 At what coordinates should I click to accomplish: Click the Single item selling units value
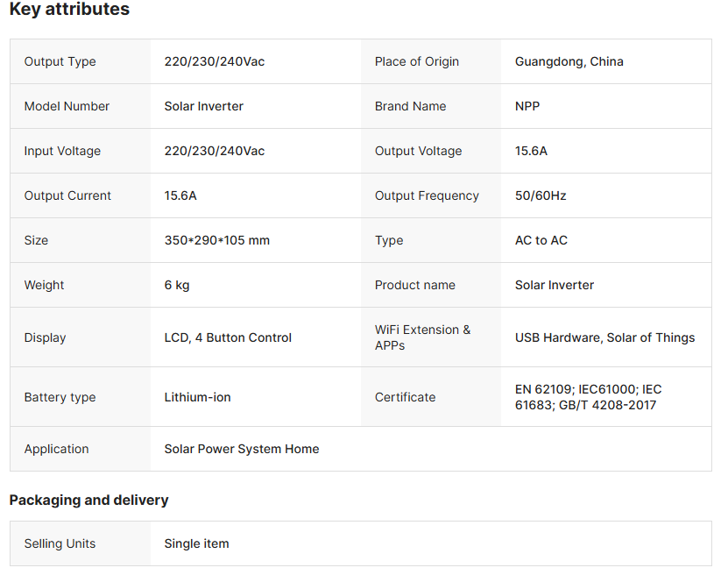click(196, 543)
